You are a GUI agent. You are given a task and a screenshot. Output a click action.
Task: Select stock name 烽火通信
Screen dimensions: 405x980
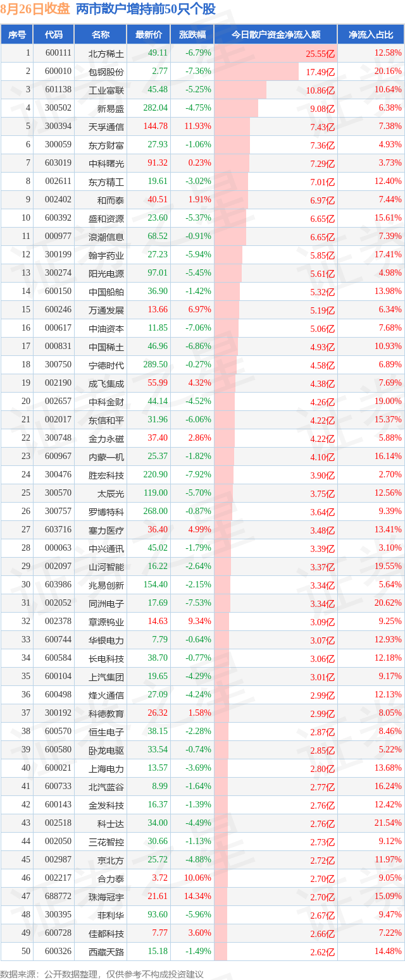(106, 695)
